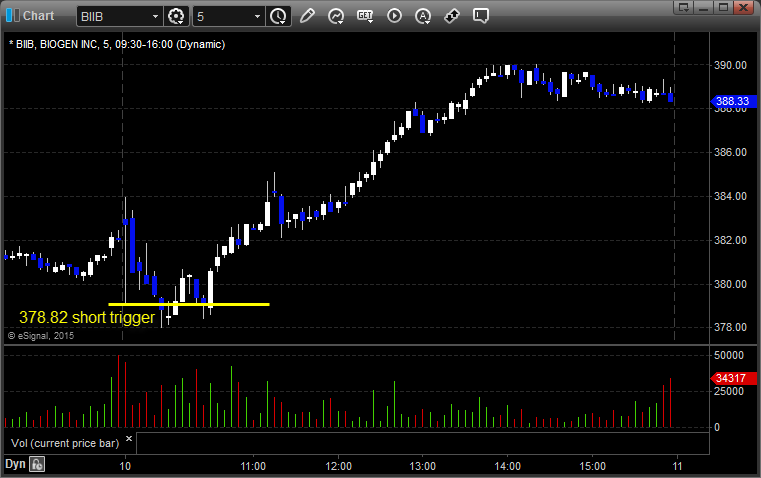Click the 13:00 time axis label
The width and height of the screenshot is (761, 478).
tap(422, 466)
